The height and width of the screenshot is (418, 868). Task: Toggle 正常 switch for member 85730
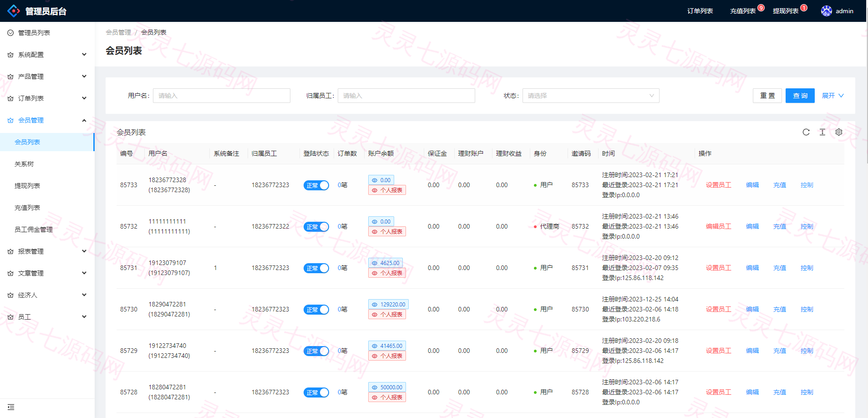pos(316,310)
